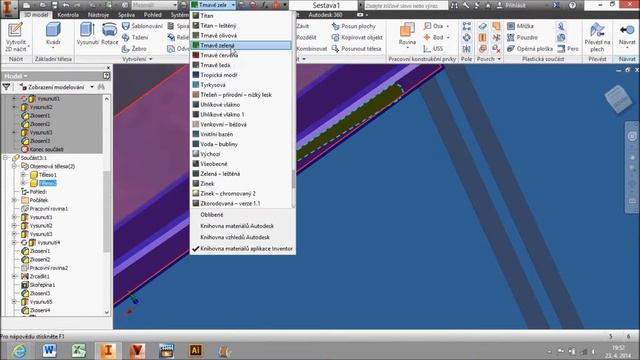Viewport: 640px width, 360px height.
Task: Choose the Šablonování loft tool
Action: click(x=142, y=26)
